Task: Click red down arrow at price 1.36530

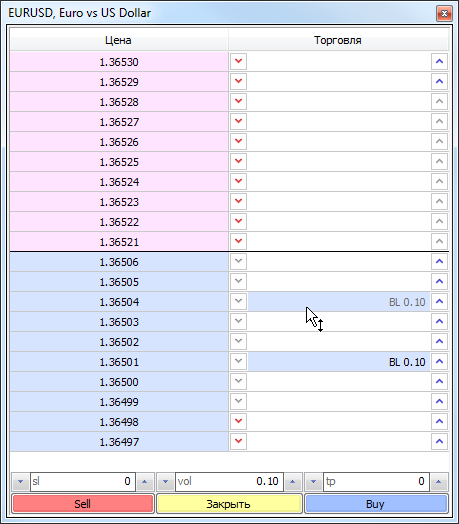Action: 238,61
